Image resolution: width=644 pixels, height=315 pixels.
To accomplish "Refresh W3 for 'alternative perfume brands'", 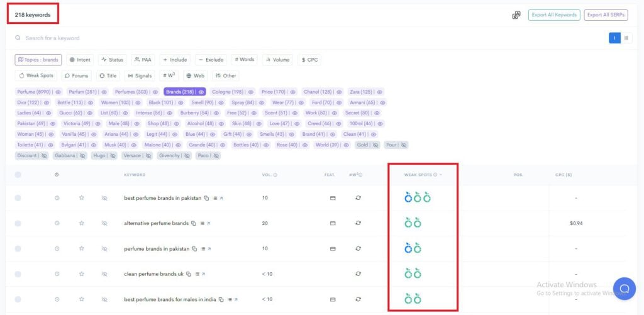I will [358, 223].
